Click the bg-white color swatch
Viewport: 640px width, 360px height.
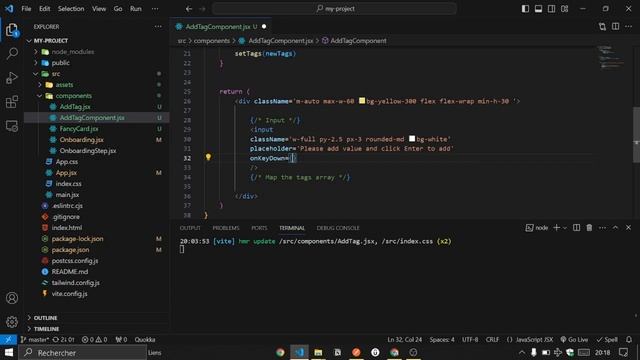coord(412,139)
